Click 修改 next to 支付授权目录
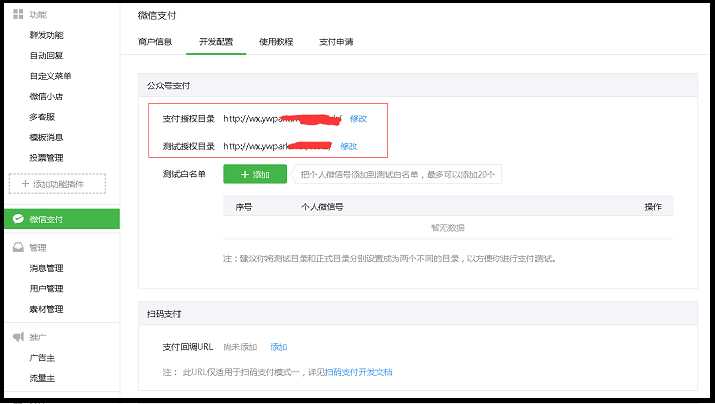715x404 pixels. (358, 119)
